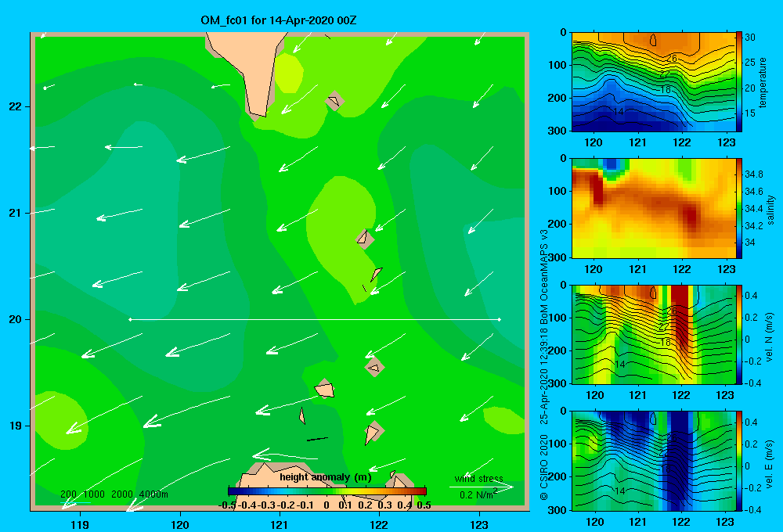
Task: Click the '200 1000 2000 4000m' depth contour legend
Action: (114, 494)
